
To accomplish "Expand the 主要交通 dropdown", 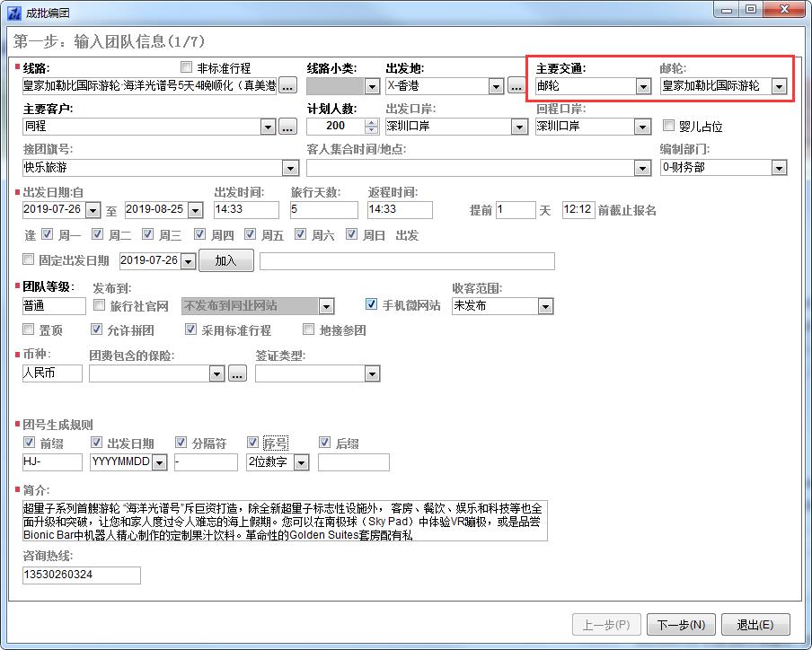I will [x=642, y=86].
